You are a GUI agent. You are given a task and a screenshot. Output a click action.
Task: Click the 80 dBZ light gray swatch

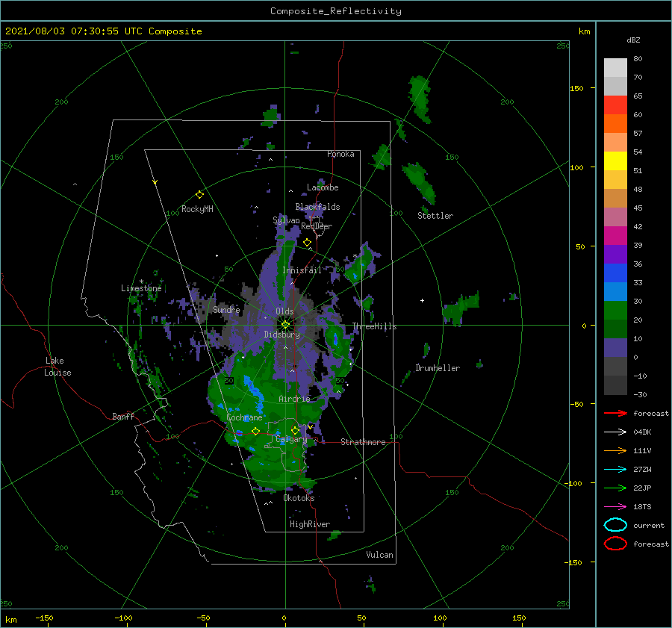click(x=615, y=68)
